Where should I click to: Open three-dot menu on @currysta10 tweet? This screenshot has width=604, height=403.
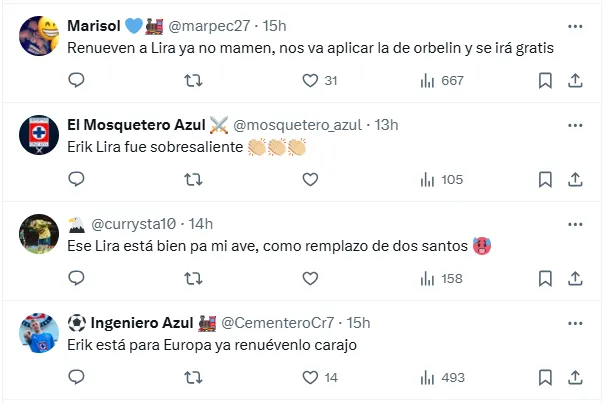click(576, 224)
